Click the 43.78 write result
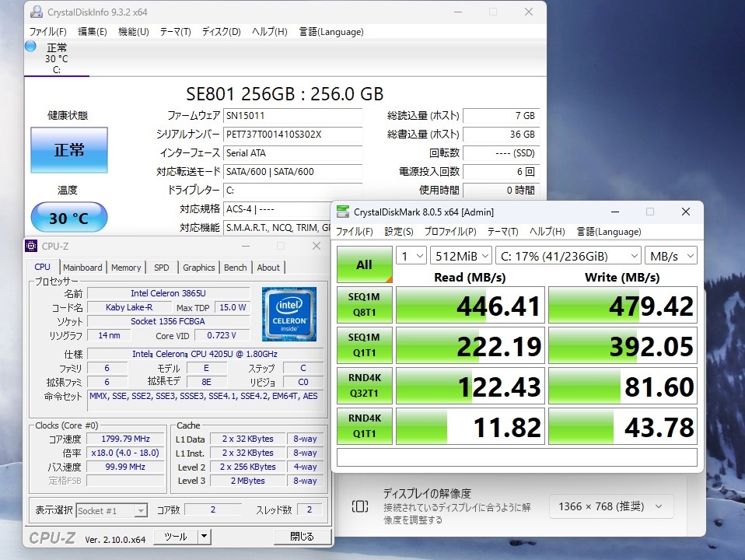This screenshot has height=560, width=745. point(623,426)
